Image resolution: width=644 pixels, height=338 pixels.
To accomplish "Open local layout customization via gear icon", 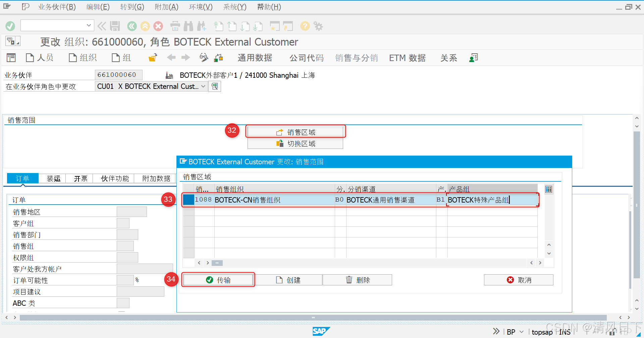I will click(318, 26).
